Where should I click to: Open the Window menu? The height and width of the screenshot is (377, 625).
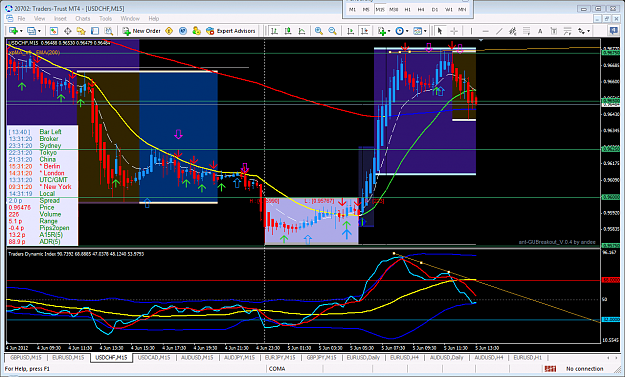[130, 18]
